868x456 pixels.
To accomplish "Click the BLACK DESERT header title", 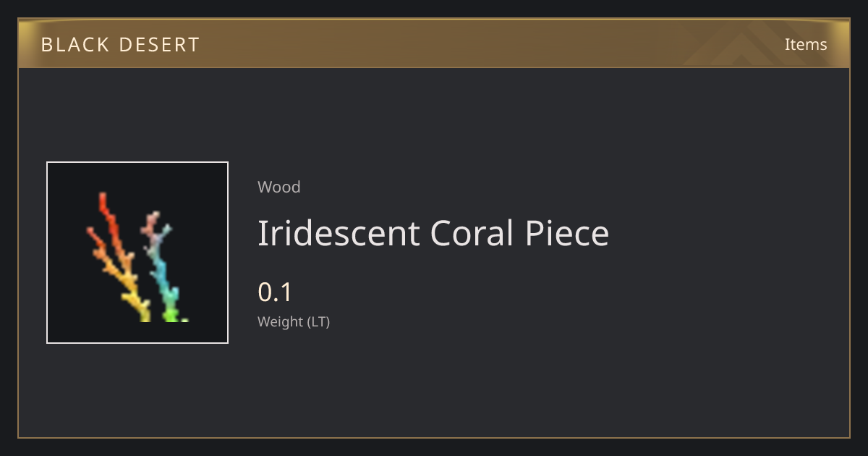I will [120, 45].
